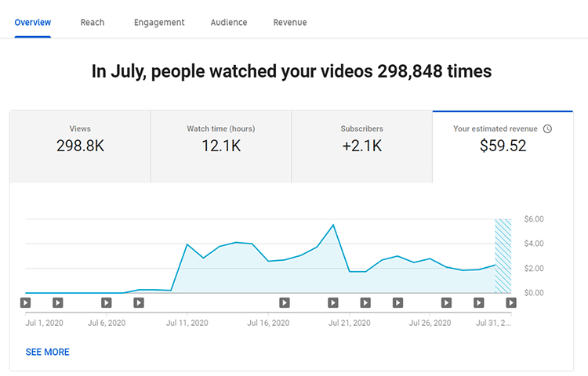Click the video marker at Jul 1, 2020
The width and height of the screenshot is (588, 376).
tap(25, 302)
